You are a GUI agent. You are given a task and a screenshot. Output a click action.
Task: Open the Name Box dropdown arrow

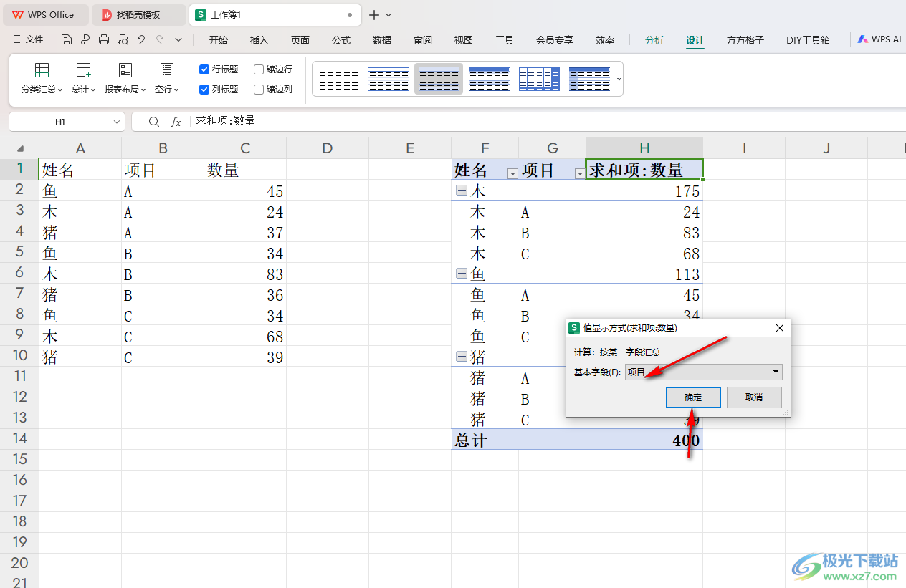pos(117,122)
